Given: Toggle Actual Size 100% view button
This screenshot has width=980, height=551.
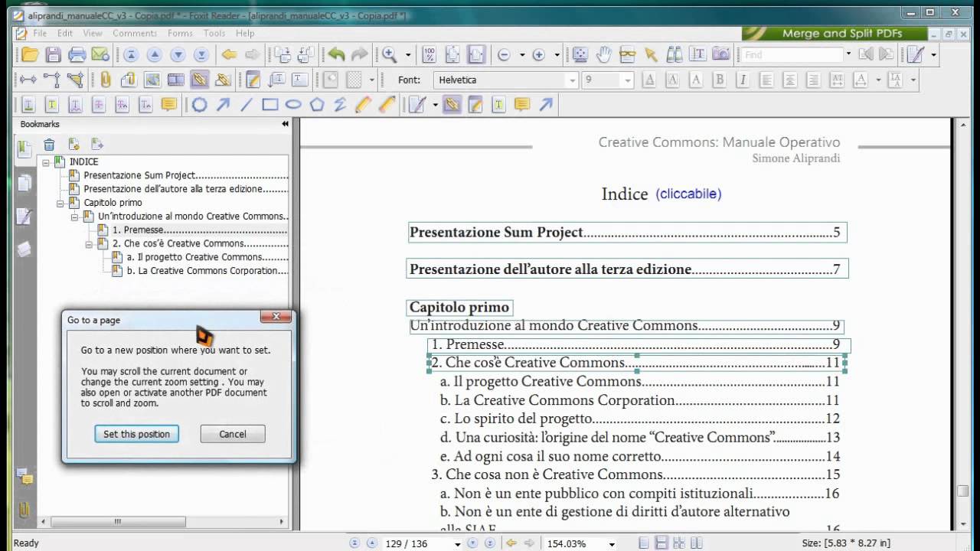Looking at the screenshot, I should (x=430, y=54).
